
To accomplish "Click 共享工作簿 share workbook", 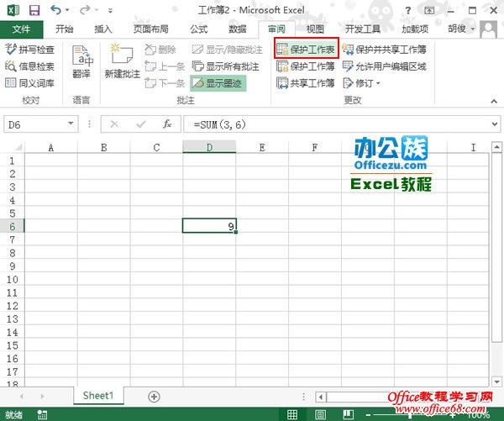I will [306, 83].
